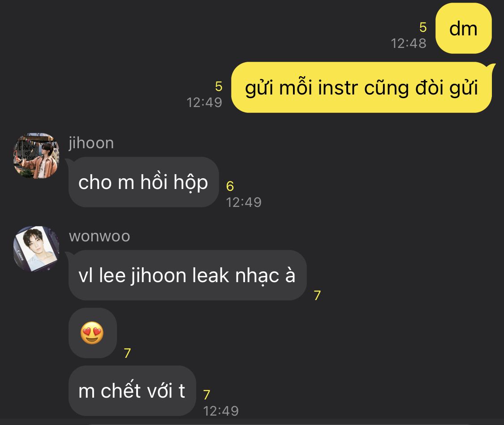Tap 12:49 timestamp under "m chết với t"
The image size is (504, 425).
pyautogui.click(x=221, y=411)
